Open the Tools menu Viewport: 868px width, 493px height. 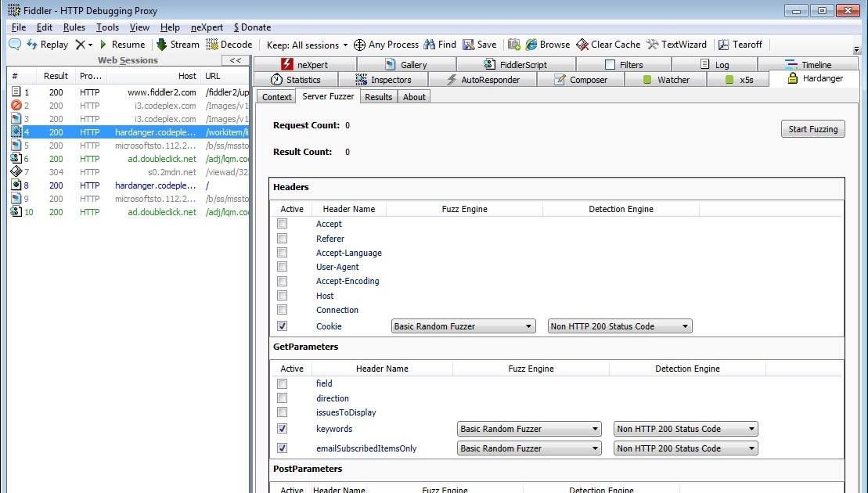[107, 27]
